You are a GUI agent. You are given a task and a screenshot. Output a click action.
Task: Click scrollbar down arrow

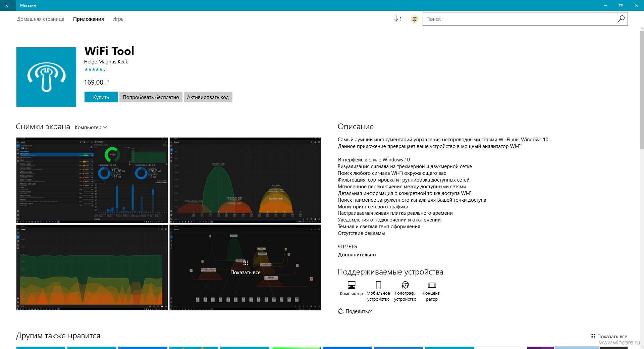coord(642,347)
